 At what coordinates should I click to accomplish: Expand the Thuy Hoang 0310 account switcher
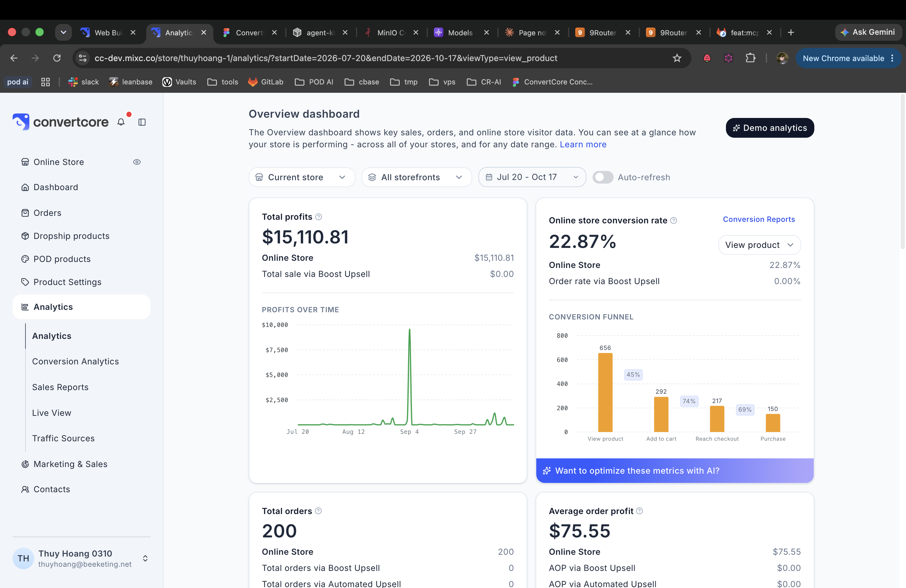[145, 558]
